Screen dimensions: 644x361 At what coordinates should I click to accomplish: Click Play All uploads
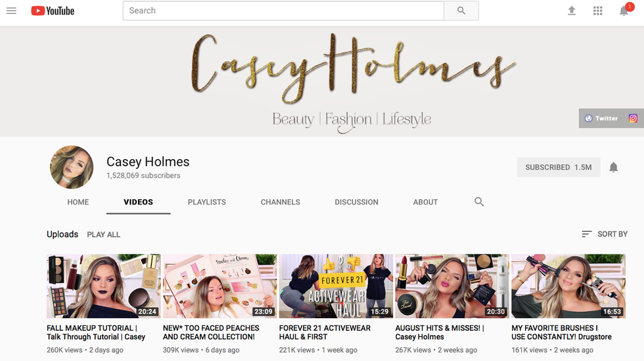coord(104,235)
